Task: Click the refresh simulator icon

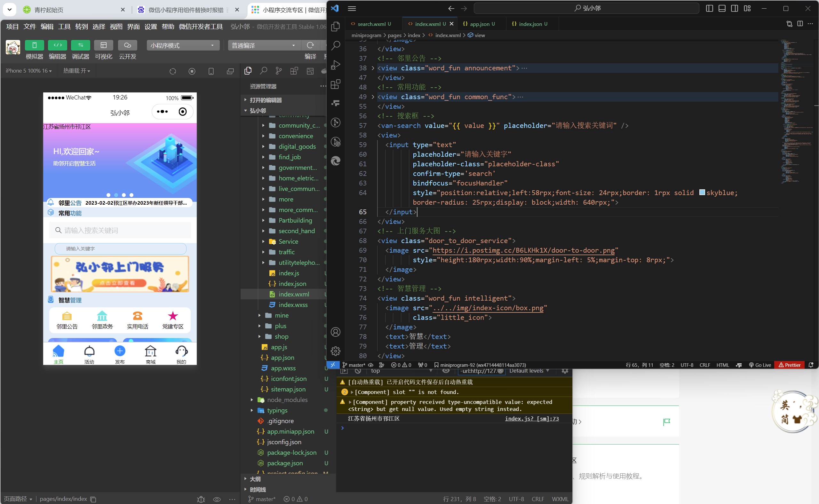Action: pyautogui.click(x=173, y=71)
